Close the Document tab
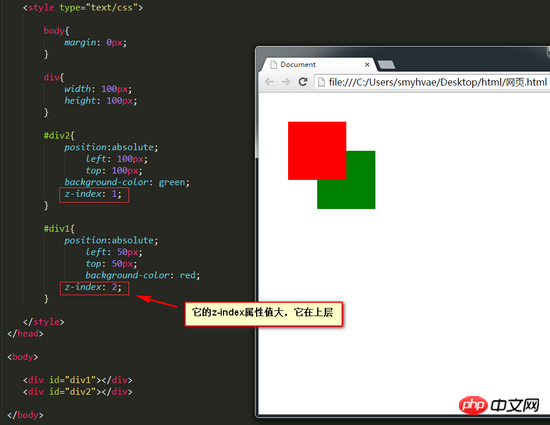The height and width of the screenshot is (425, 550). [x=367, y=65]
